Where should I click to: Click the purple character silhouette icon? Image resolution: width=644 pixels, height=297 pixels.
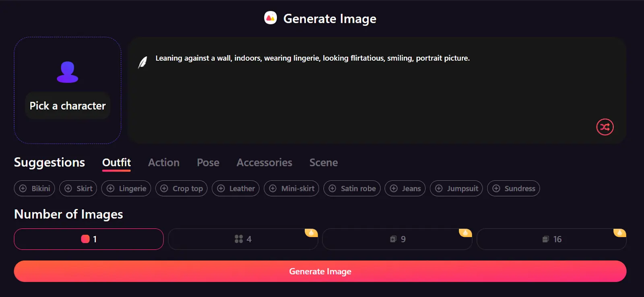click(68, 72)
